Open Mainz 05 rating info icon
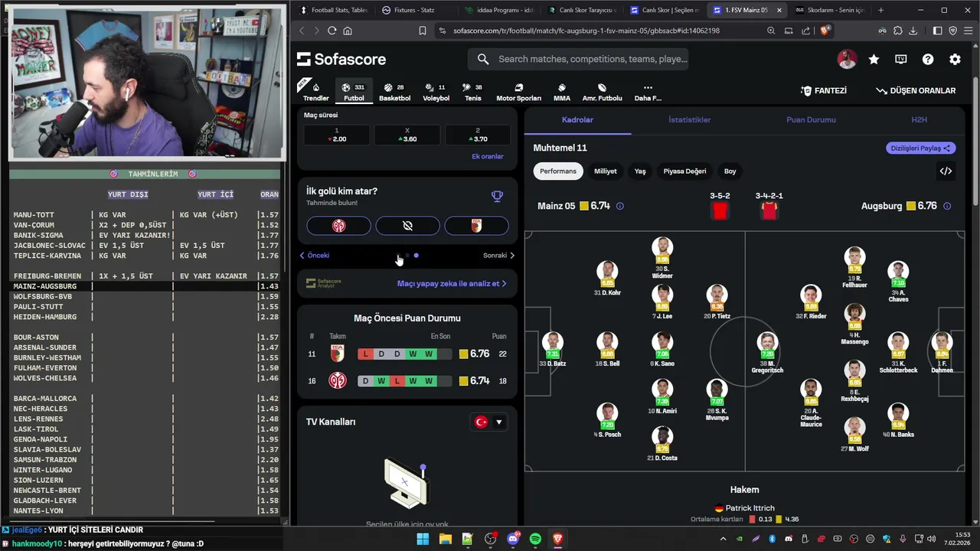Screen dimensions: 980x551 pos(619,206)
